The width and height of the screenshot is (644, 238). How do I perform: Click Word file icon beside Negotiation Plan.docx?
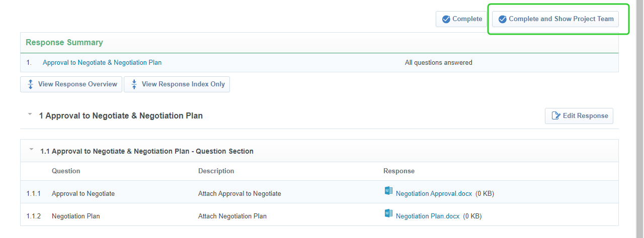[x=388, y=213]
